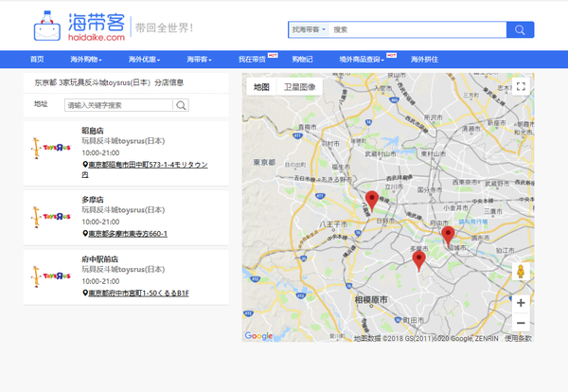Image resolution: width=568 pixels, height=392 pixels.
Task: Click the Google logo on the map
Action: [258, 336]
